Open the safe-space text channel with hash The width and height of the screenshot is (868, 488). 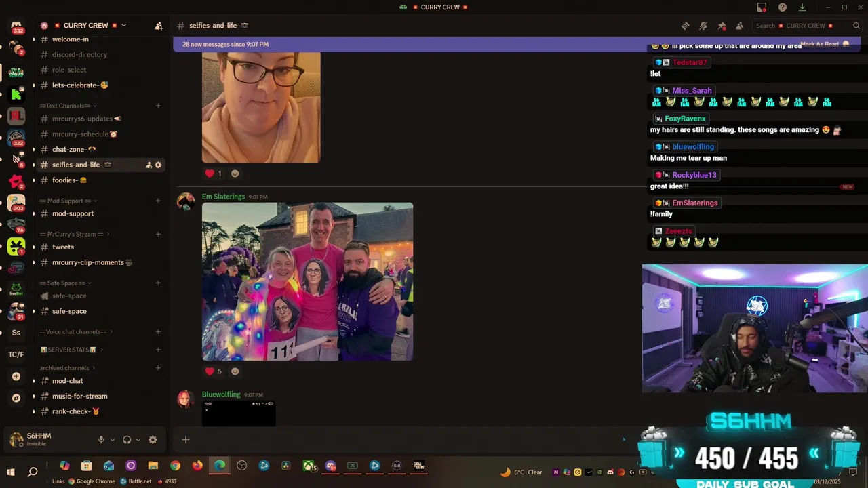point(69,311)
